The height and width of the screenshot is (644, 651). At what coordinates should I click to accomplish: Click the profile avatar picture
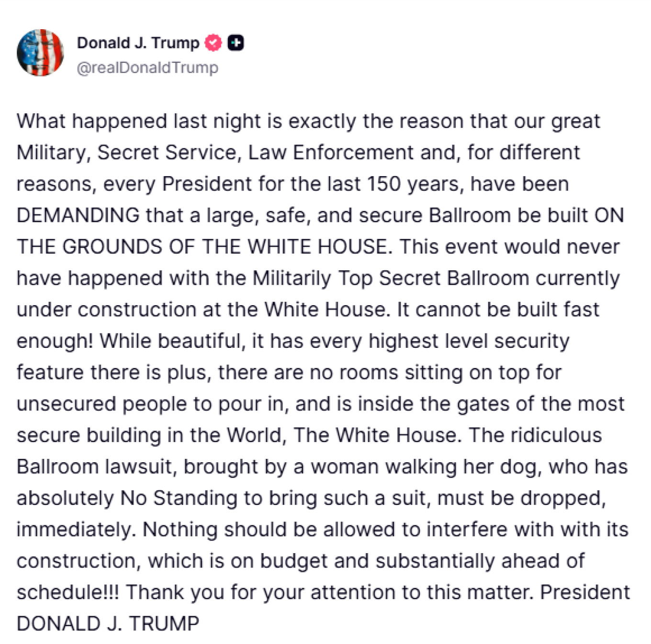[x=40, y=53]
